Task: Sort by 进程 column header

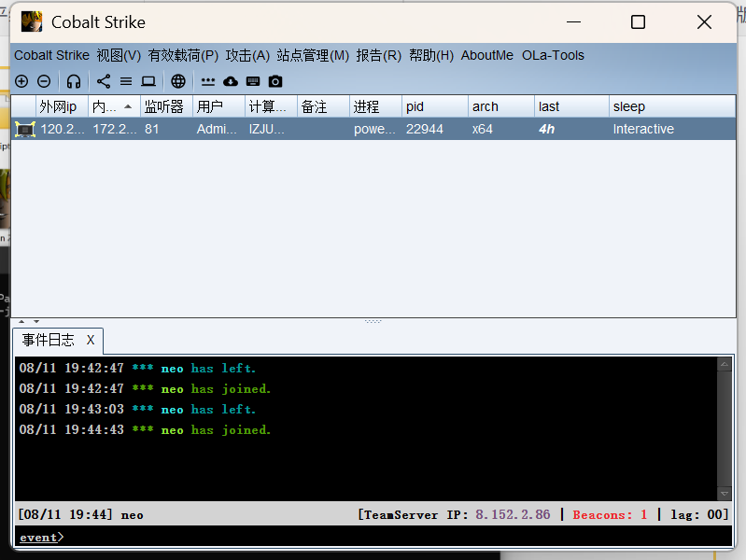Action: pyautogui.click(x=376, y=106)
